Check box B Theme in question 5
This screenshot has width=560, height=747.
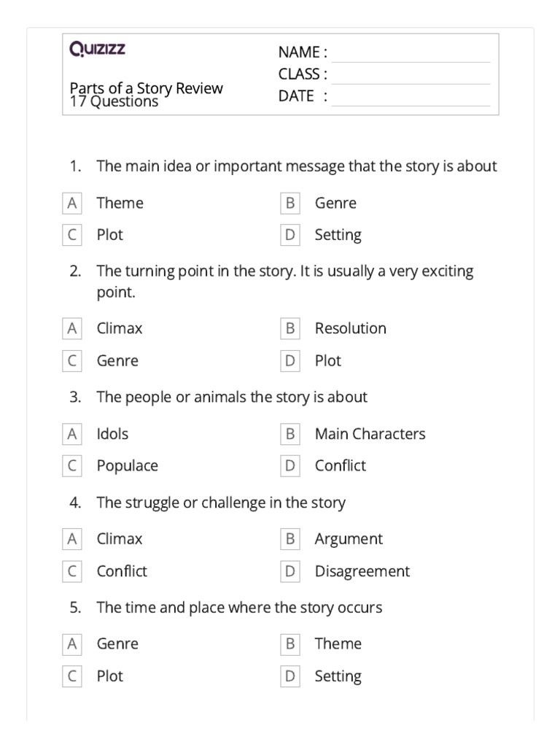pos(289,643)
